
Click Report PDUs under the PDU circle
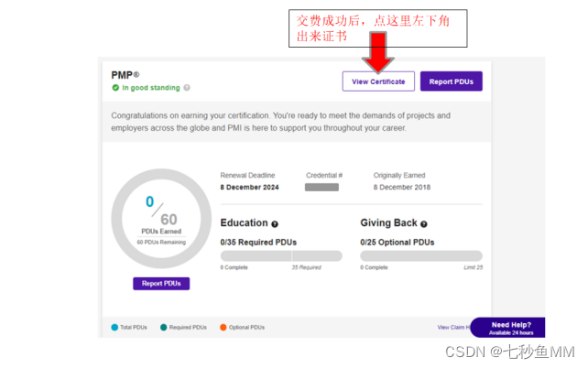[x=161, y=283]
